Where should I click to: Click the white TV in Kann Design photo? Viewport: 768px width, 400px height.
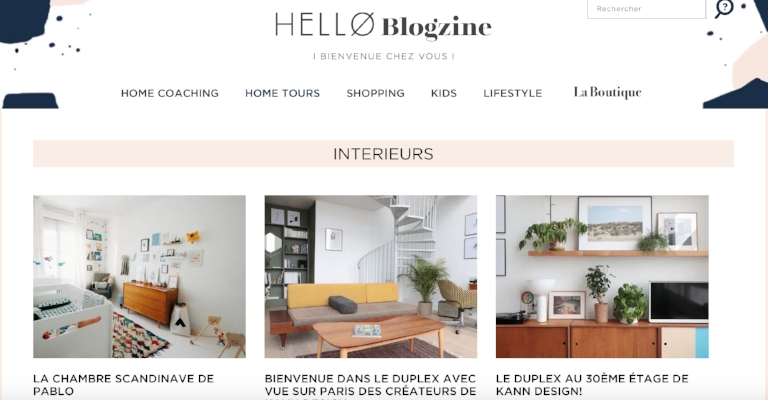pyautogui.click(x=679, y=302)
